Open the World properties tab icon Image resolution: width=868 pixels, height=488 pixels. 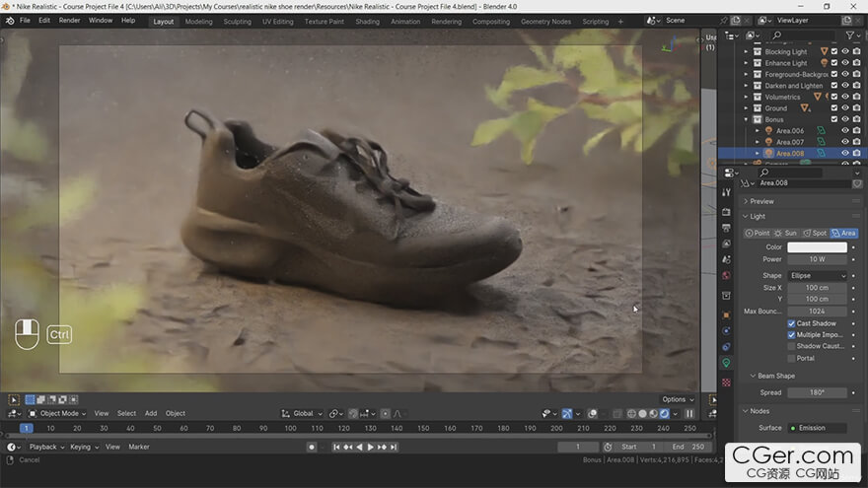726,275
